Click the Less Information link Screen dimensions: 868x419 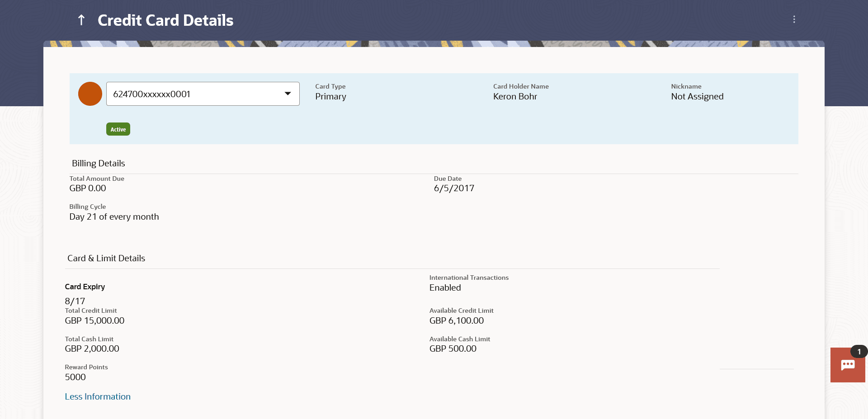(98, 396)
